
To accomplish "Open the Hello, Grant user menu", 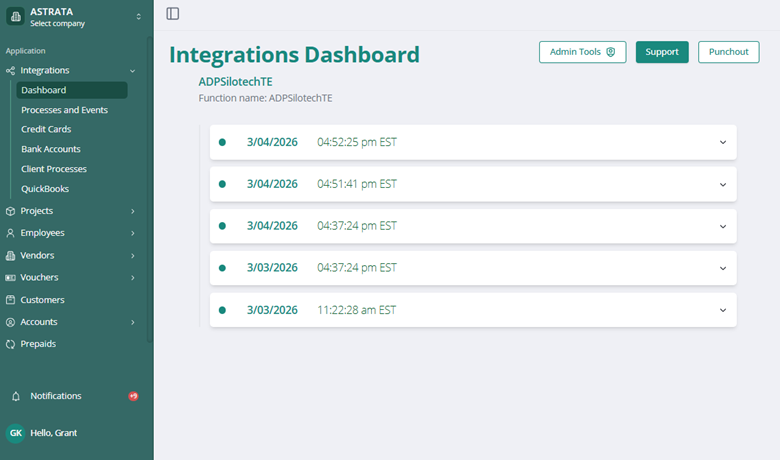I will click(54, 433).
